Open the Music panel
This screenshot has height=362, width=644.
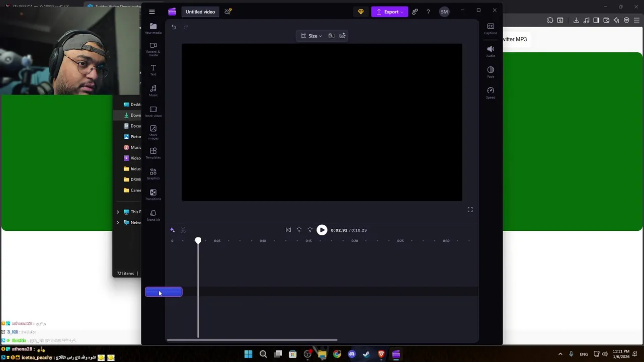[153, 90]
